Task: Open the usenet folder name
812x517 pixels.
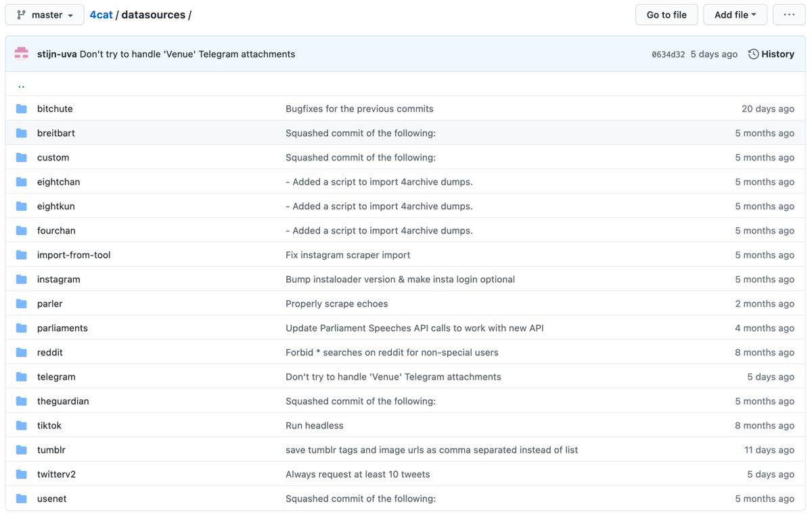Action: pyautogui.click(x=52, y=499)
